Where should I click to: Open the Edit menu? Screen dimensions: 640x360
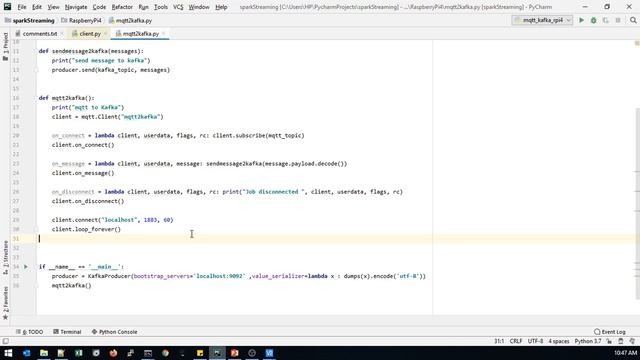[x=37, y=7]
